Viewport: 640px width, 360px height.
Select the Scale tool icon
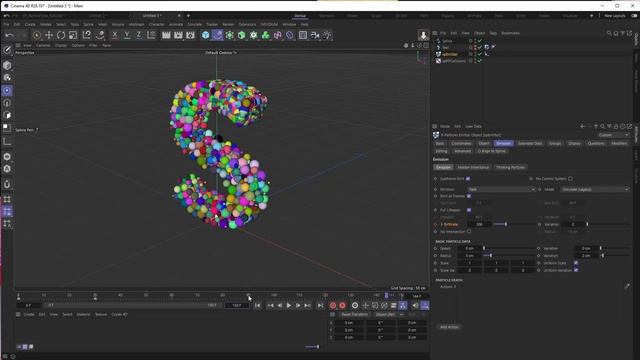tap(73, 35)
